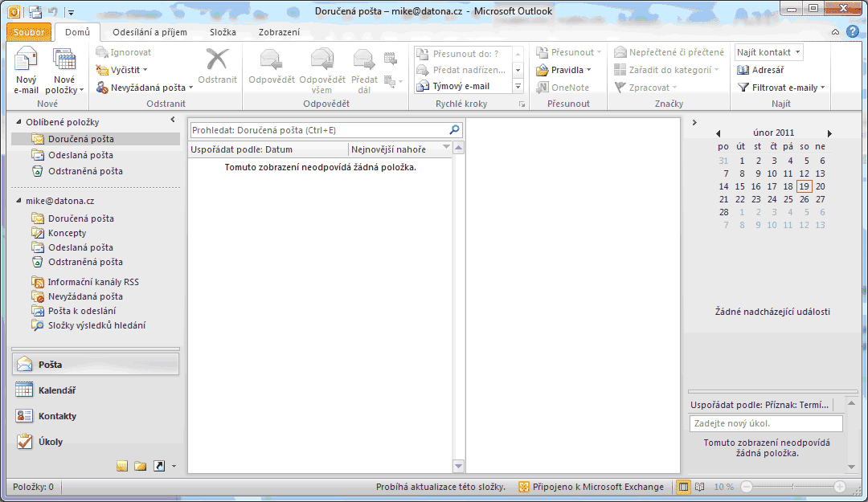The image size is (868, 502).
Task: Open Quick Access Toolbar customize dropdown
Action: click(x=71, y=11)
